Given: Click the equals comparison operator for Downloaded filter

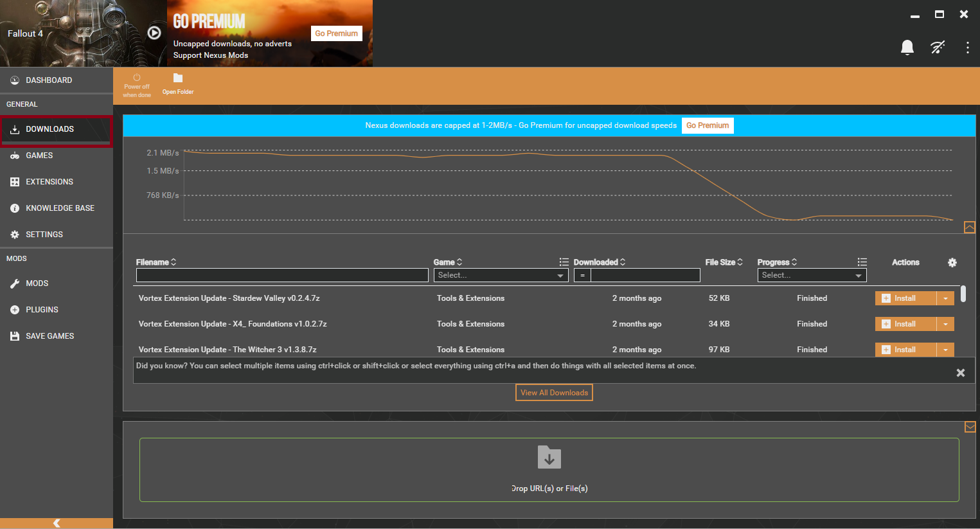Looking at the screenshot, I should coord(582,275).
